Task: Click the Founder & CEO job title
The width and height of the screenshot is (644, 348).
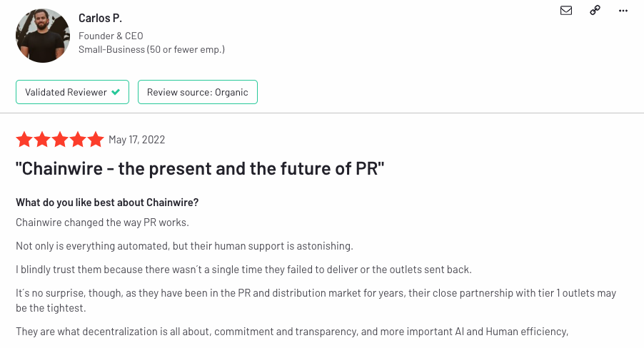Action: point(111,36)
